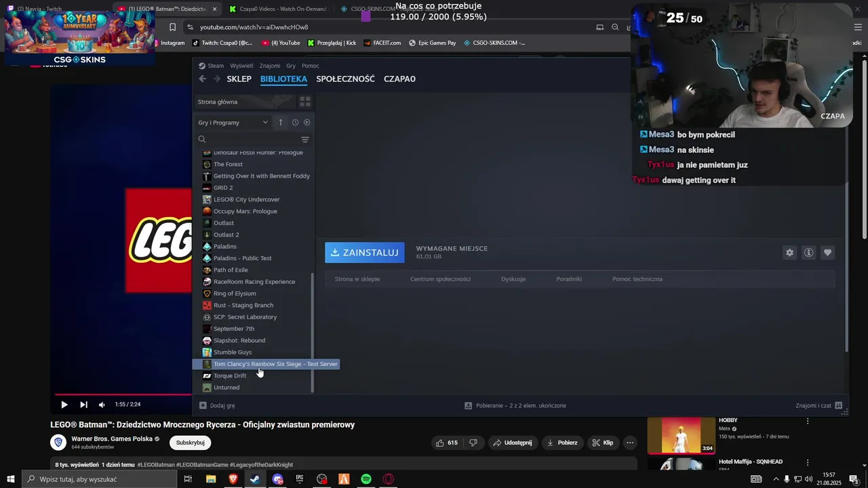Skip to next YouTube video
The width and height of the screenshot is (868, 488).
point(83,405)
